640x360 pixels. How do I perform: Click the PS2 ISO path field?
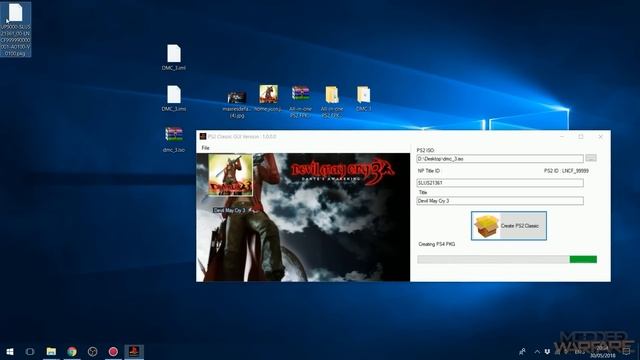[500, 158]
